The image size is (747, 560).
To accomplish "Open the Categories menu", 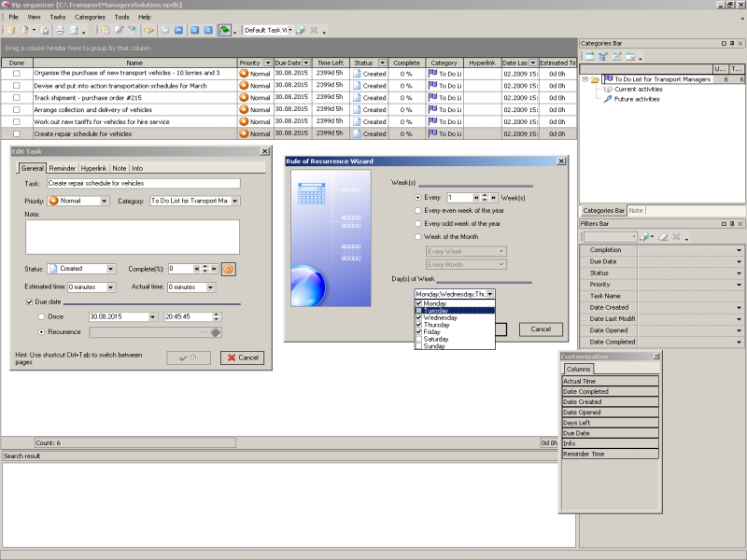I will pos(90,17).
